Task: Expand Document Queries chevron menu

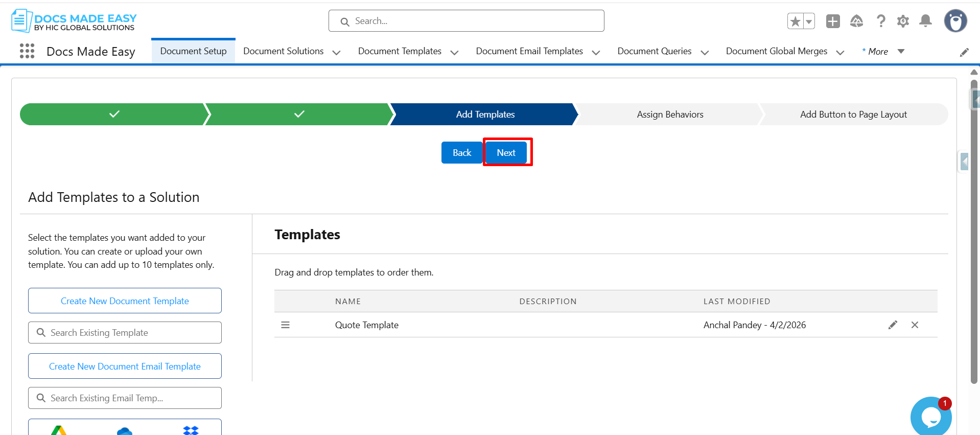Action: click(705, 52)
